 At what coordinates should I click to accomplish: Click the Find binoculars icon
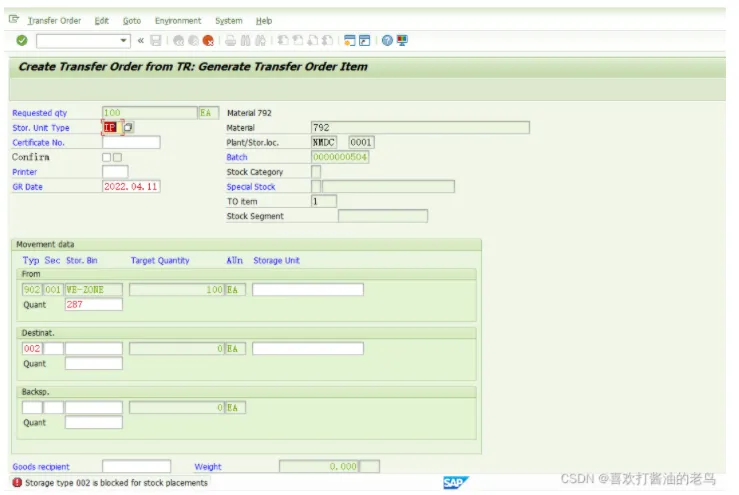pos(245,41)
